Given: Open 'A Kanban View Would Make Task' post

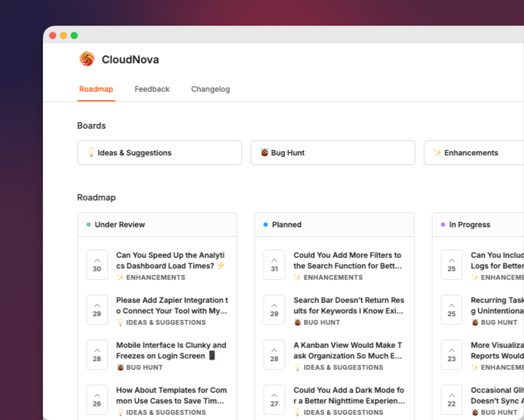Looking at the screenshot, I should click(348, 350).
